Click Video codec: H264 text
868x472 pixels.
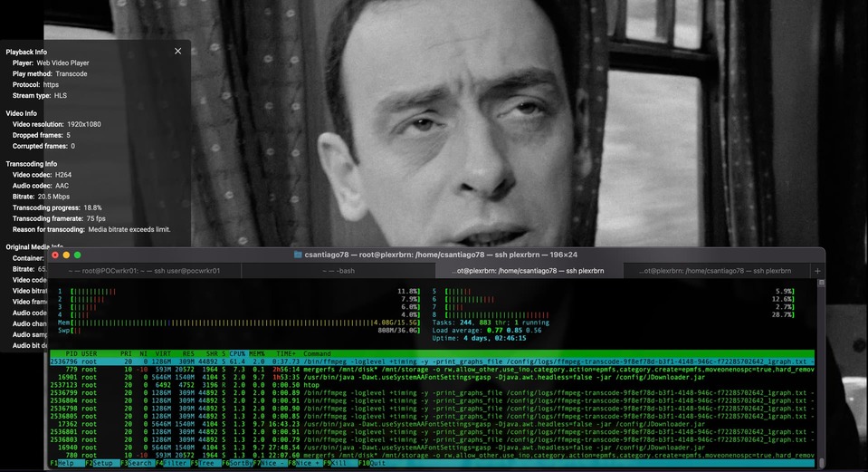click(x=42, y=175)
